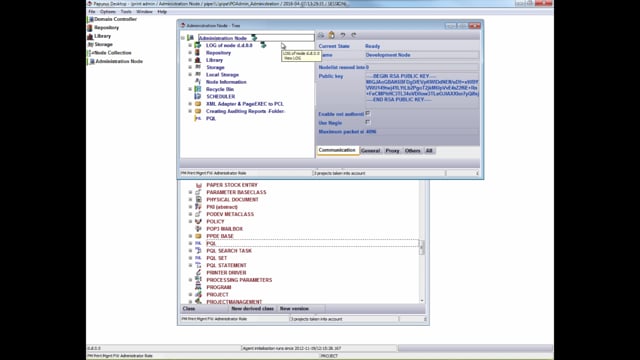Expand the XML Adapter & PageEXEC folder
This screenshot has height=360, width=640.
190,104
